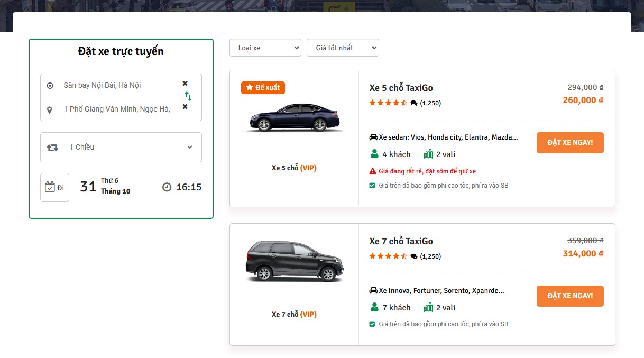Viewport: 644px width, 358px height.
Task: Book the Xe 5 chỗ with ĐẶT XE NGAY!
Action: pos(570,143)
